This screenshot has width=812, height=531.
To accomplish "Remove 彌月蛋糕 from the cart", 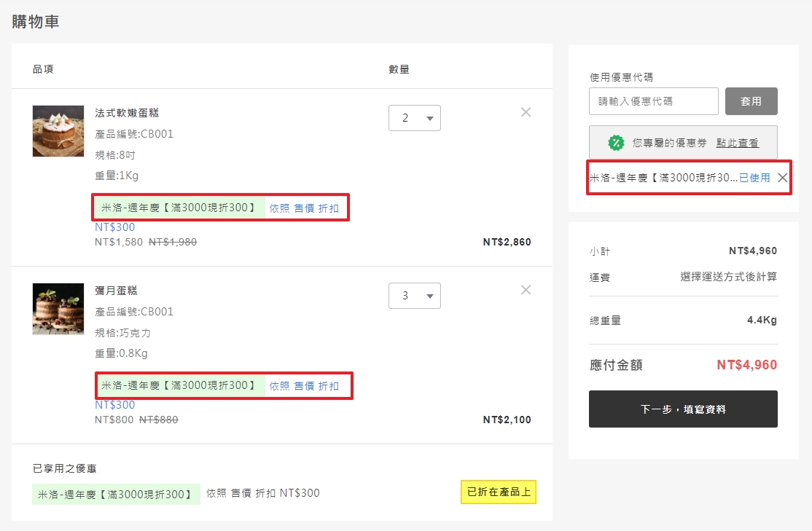I will coord(526,290).
